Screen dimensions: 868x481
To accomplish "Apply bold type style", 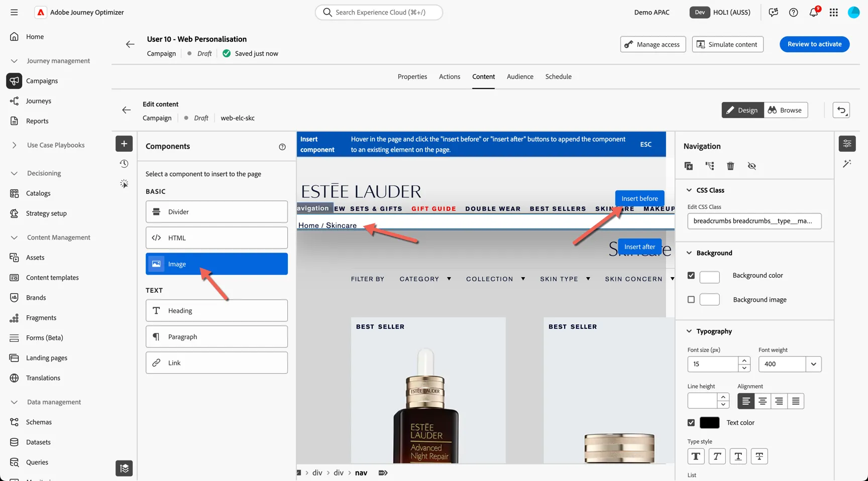I will pyautogui.click(x=696, y=456).
